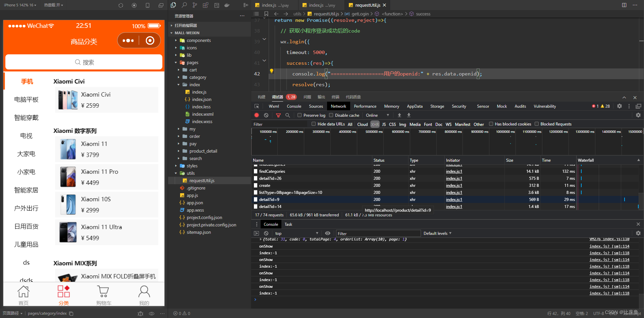Open console settings gear icon
The image size is (644, 318).
[638, 233]
